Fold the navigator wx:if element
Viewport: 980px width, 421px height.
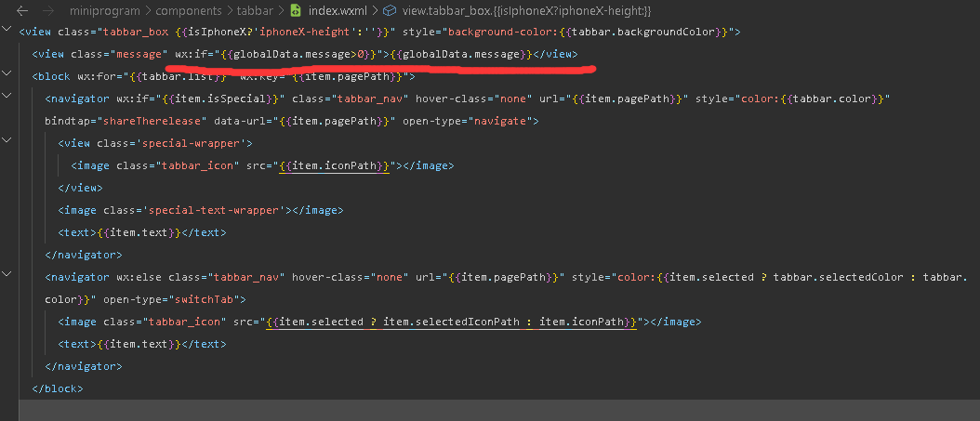[7, 96]
